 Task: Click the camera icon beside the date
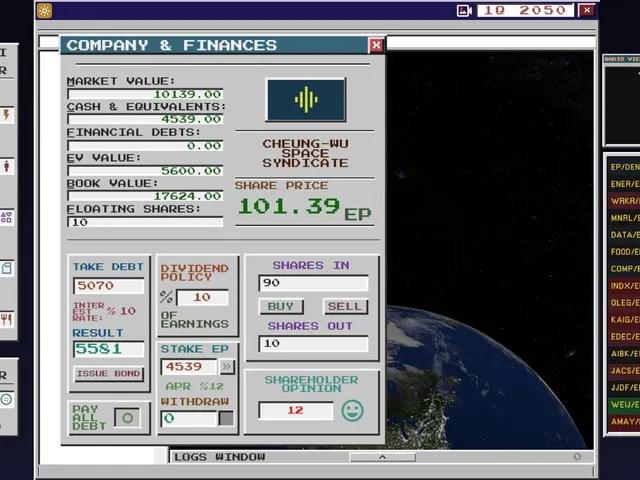coord(464,11)
